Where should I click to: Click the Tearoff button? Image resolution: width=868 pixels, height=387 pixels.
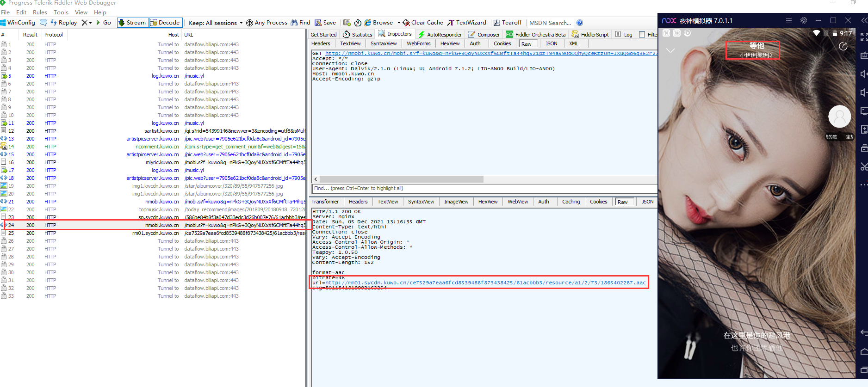507,23
